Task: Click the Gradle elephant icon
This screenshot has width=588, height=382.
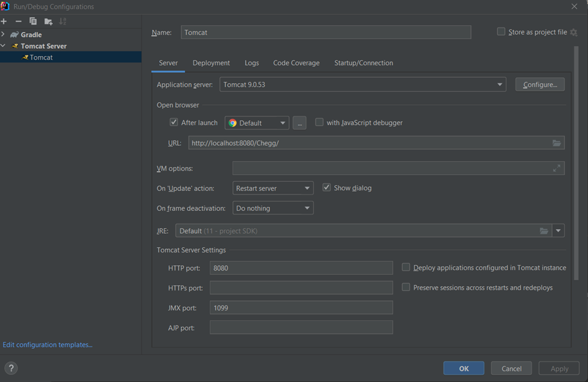Action: click(x=14, y=34)
